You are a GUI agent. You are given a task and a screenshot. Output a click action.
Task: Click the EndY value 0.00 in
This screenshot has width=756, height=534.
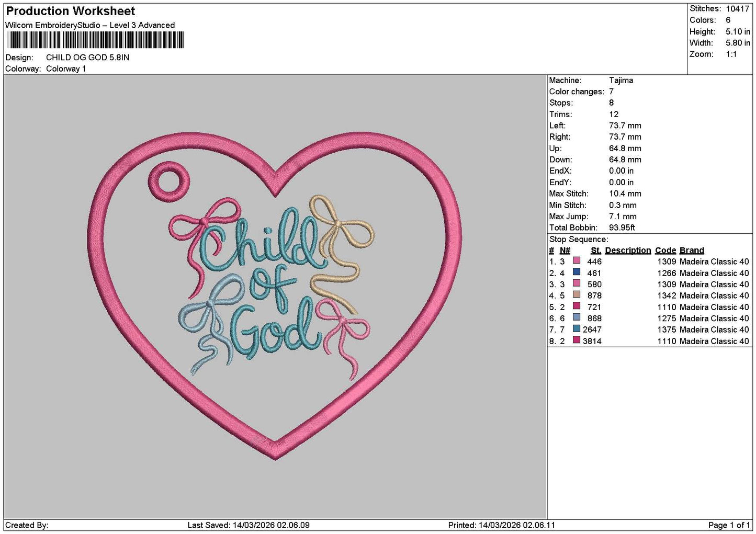622,183
